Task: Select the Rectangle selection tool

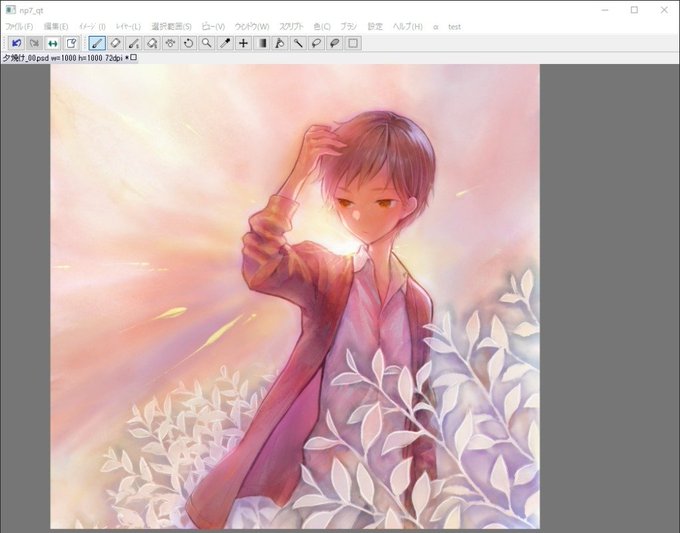Action: point(353,43)
